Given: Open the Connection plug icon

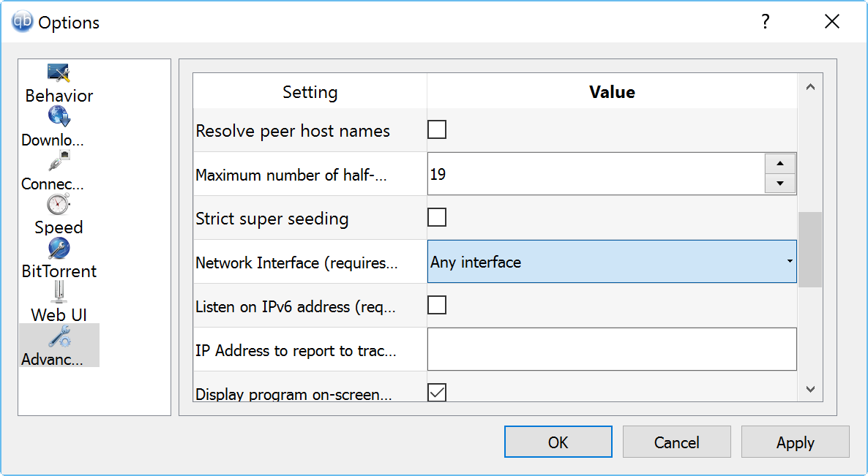Looking at the screenshot, I should [x=59, y=160].
